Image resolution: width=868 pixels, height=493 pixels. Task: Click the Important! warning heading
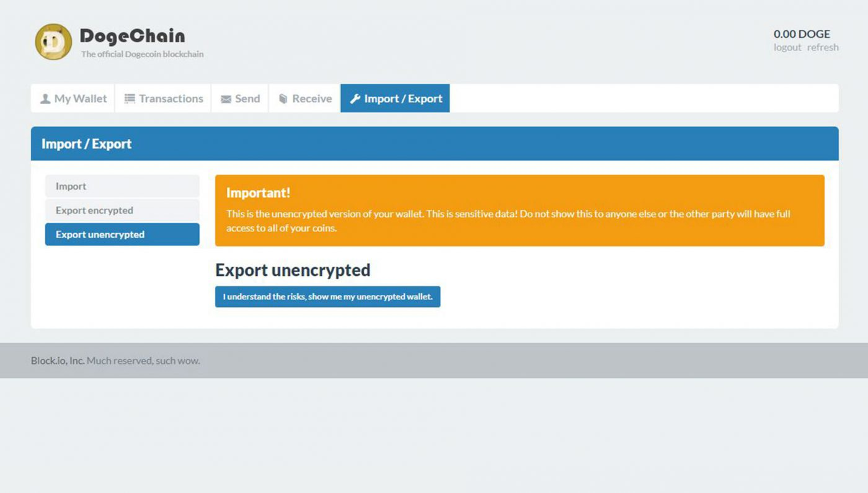[x=258, y=193]
